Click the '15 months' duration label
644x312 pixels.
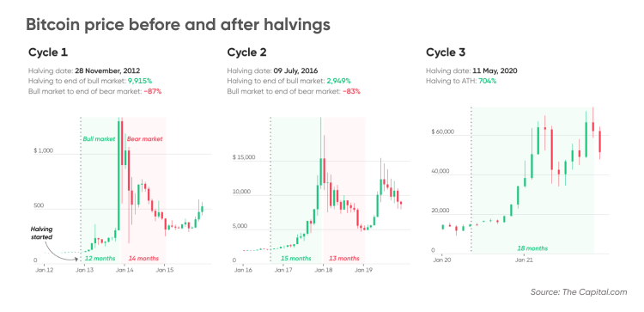tap(296, 259)
